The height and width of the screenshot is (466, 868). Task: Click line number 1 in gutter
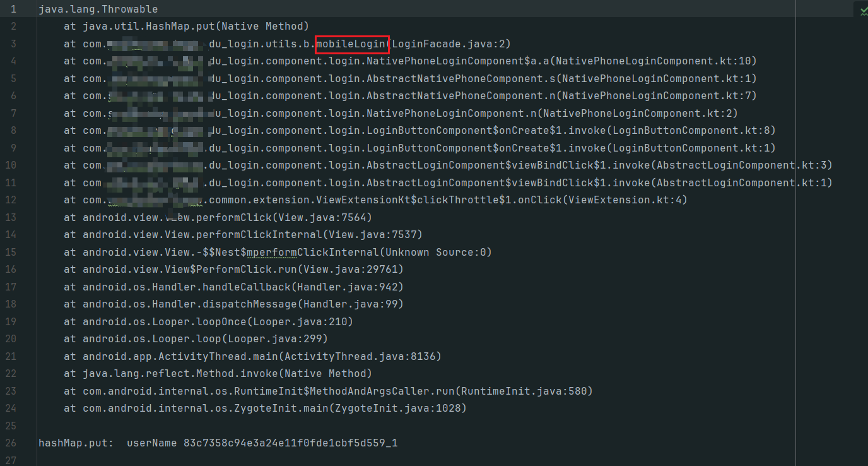pyautogui.click(x=14, y=9)
